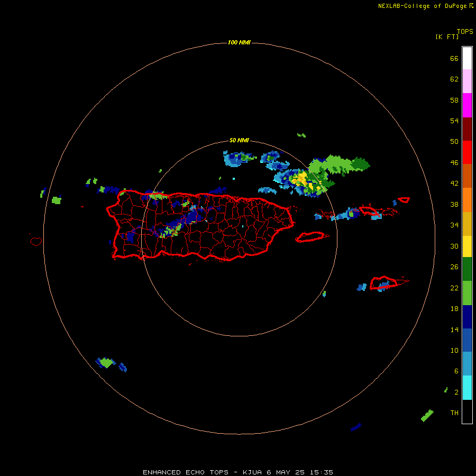Click the light blue legend swatch
This screenshot has width=476, height=476.
467,364
